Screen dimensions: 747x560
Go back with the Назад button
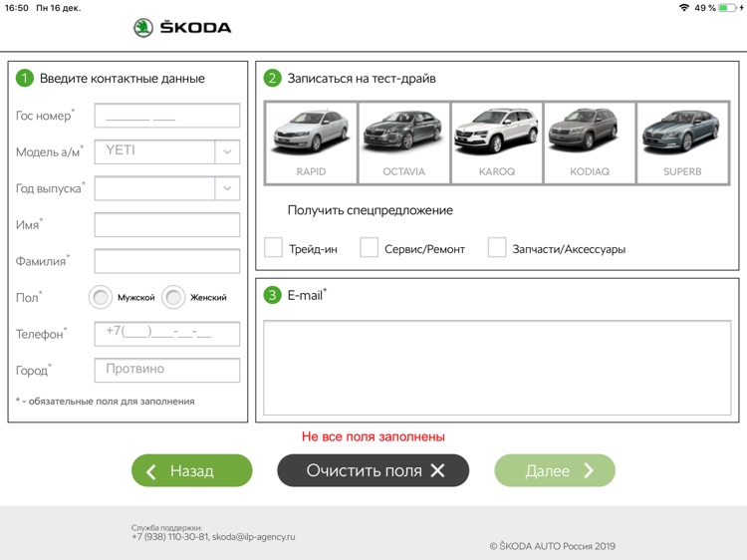[192, 470]
